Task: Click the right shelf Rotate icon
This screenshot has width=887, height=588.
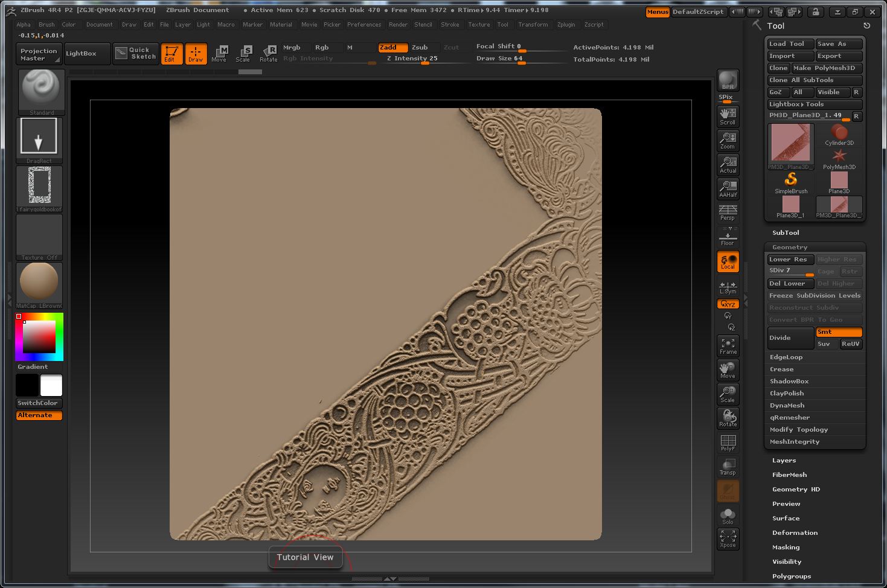Action: [x=728, y=418]
